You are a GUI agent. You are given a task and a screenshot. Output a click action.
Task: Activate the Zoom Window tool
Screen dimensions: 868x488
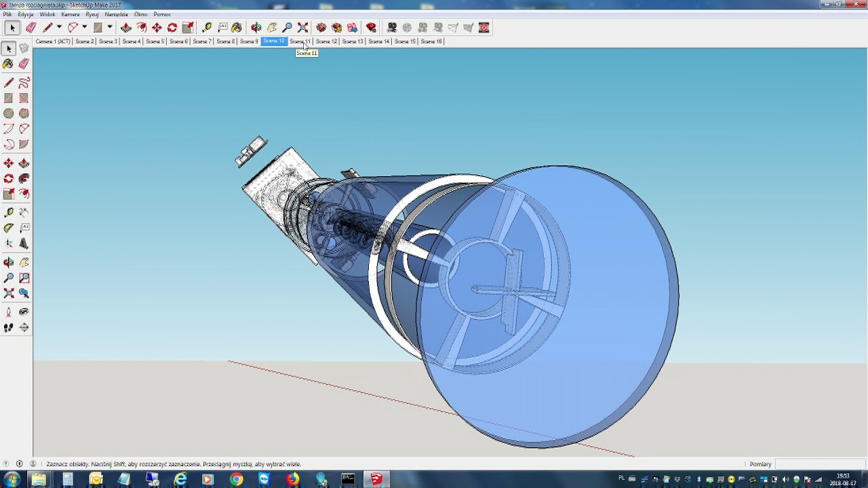pos(24,278)
